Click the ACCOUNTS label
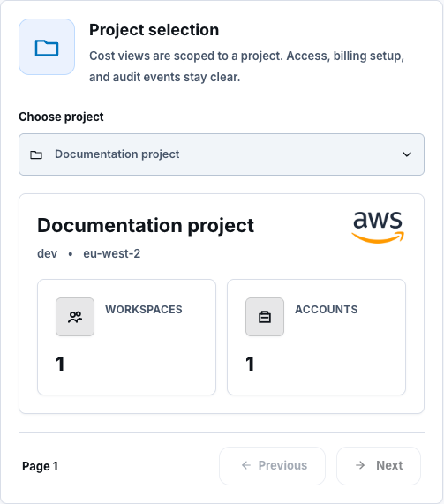The height and width of the screenshot is (504, 444). pyautogui.click(x=327, y=310)
